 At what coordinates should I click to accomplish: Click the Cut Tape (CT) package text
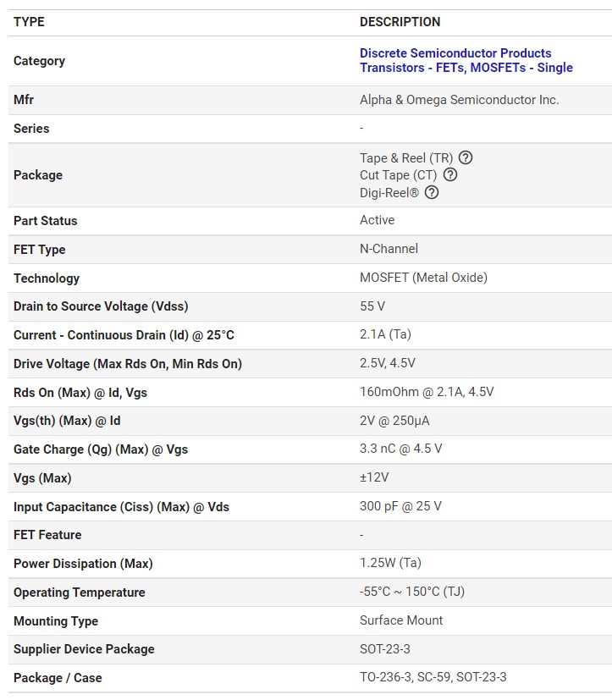click(x=398, y=175)
